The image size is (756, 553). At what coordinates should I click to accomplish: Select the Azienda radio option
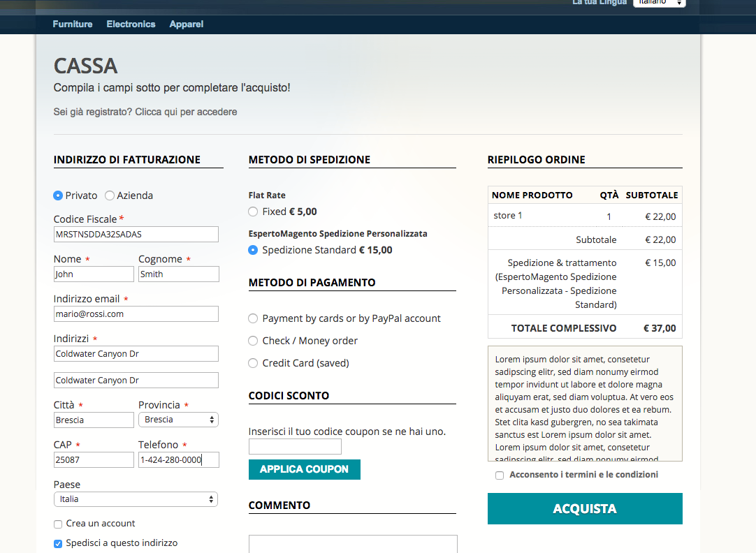click(x=110, y=196)
